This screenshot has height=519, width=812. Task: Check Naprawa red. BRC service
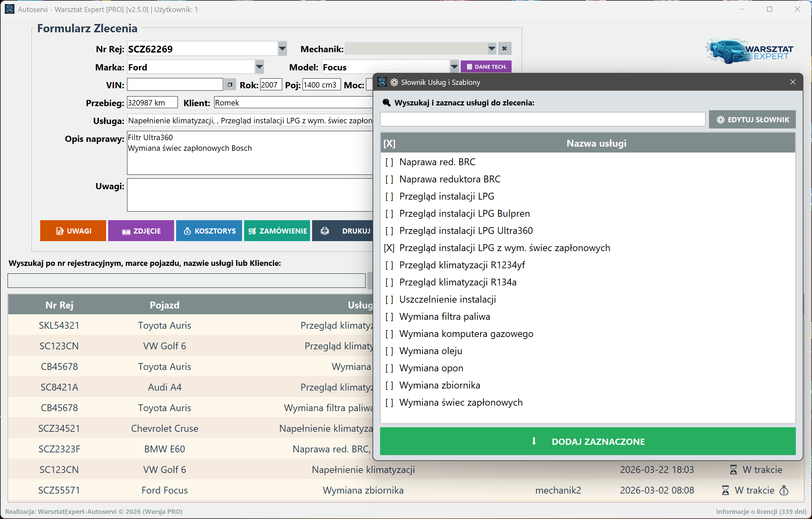point(389,162)
